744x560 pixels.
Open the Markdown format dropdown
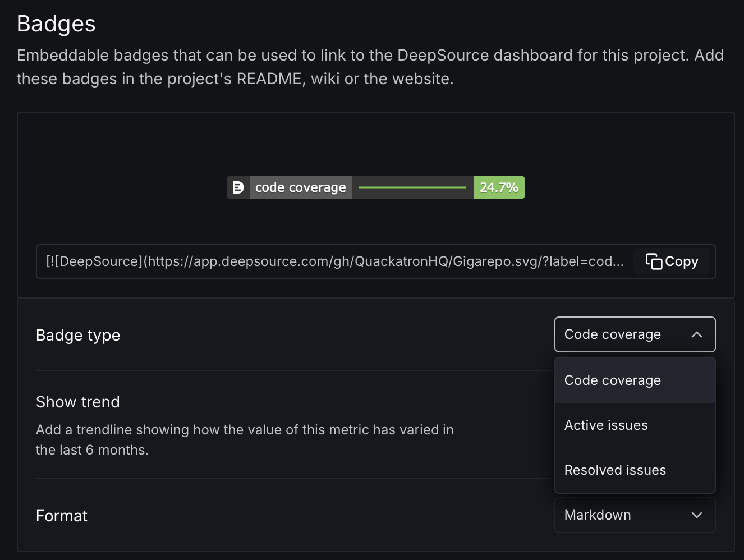(634, 515)
